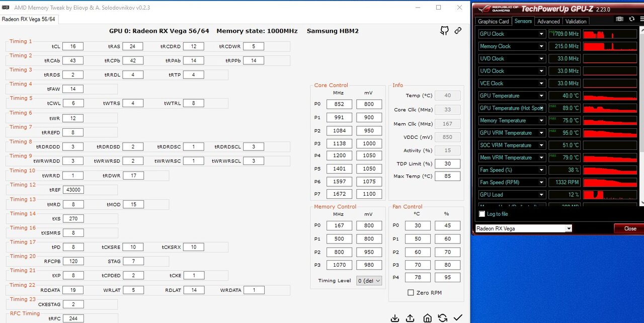
Task: Enable Log to file checkbox in GPU-Z
Action: 482,214
